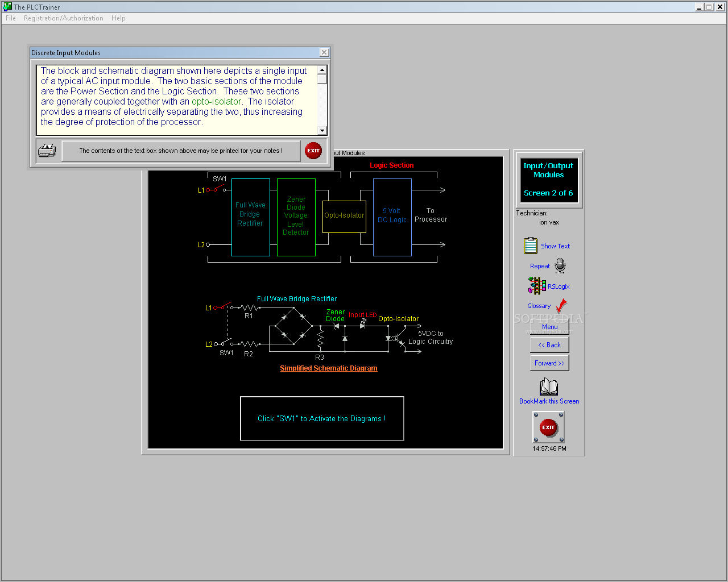Click the BookMark book icon
The height and width of the screenshot is (582, 728).
549,387
